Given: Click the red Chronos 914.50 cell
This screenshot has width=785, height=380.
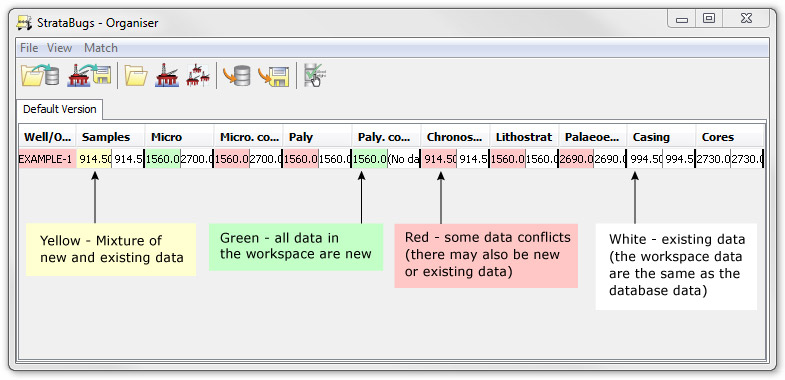Looking at the screenshot, I should tap(439, 159).
